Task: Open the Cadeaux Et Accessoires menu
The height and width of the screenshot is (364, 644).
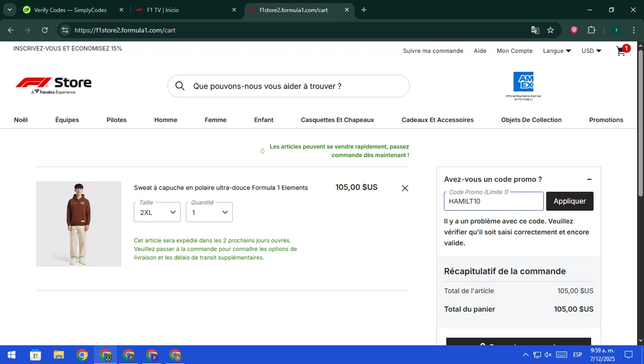Action: click(437, 120)
